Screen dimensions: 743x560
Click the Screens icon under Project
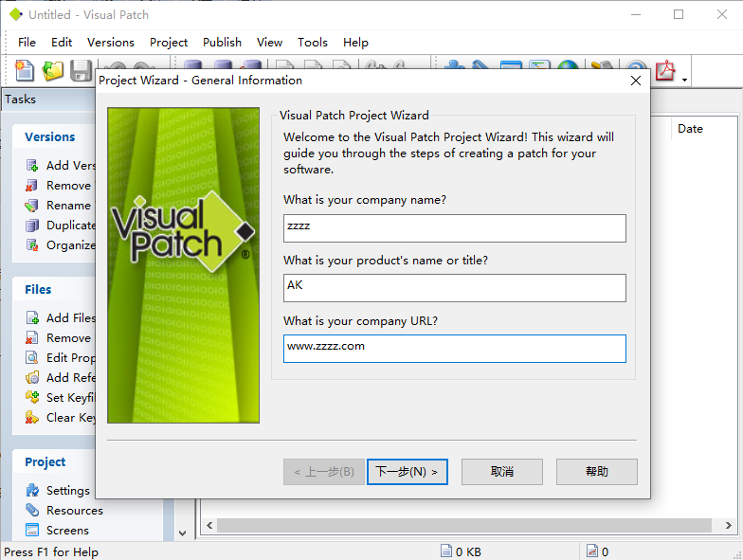pos(32,531)
